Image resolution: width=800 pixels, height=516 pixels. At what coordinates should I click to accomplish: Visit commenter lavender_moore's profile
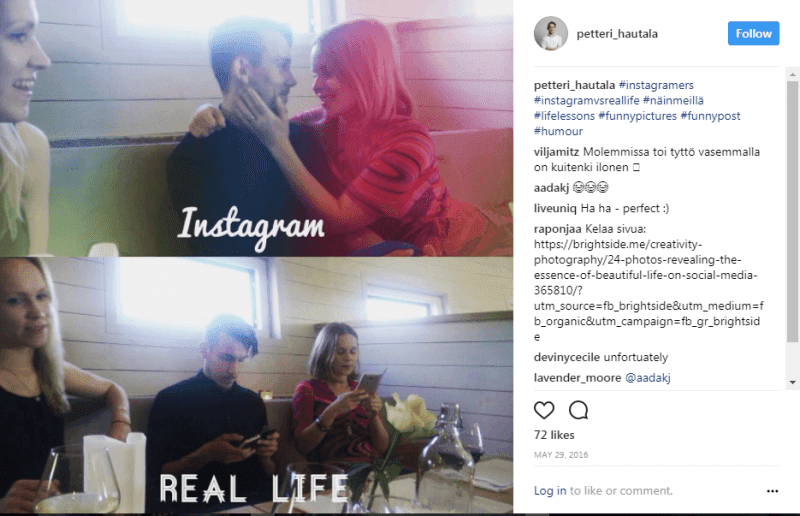point(578,378)
